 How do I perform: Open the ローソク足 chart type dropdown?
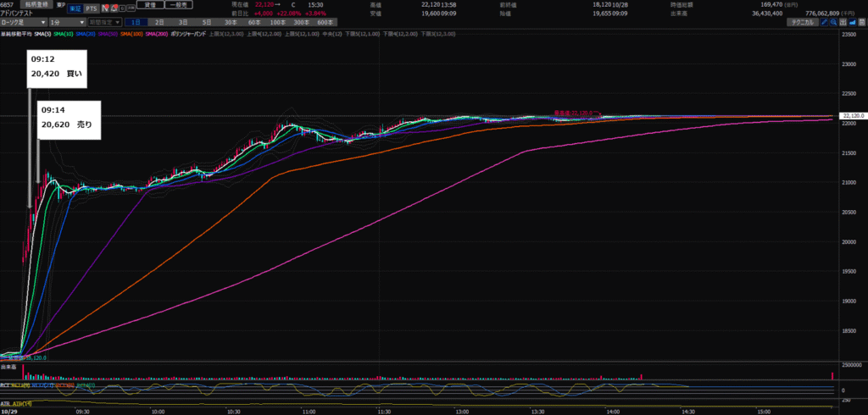coord(23,22)
